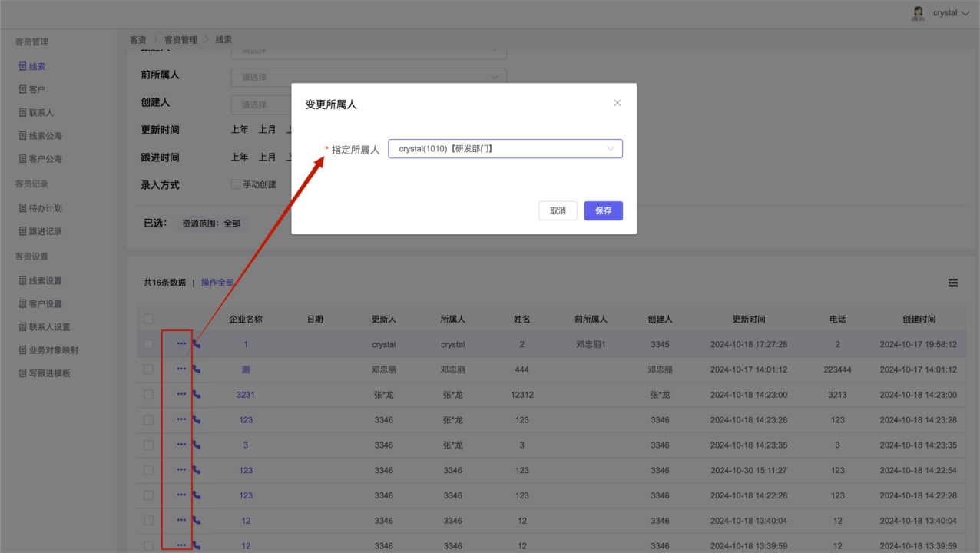This screenshot has height=553, width=980.
Task: Switch to 跟进记录 page
Action: point(45,231)
